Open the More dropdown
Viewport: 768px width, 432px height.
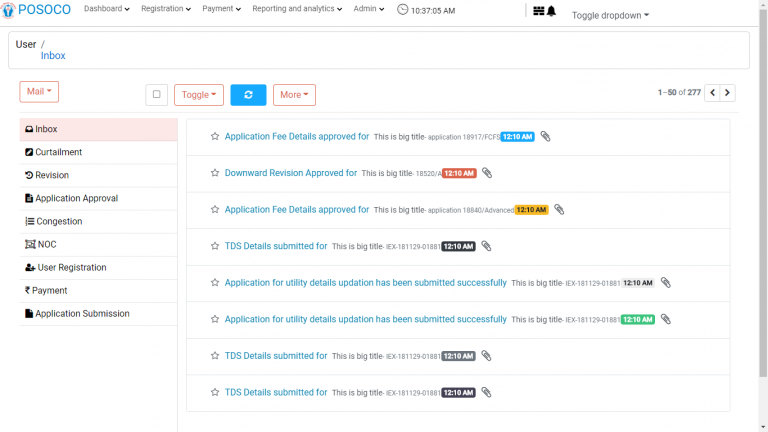pos(294,95)
